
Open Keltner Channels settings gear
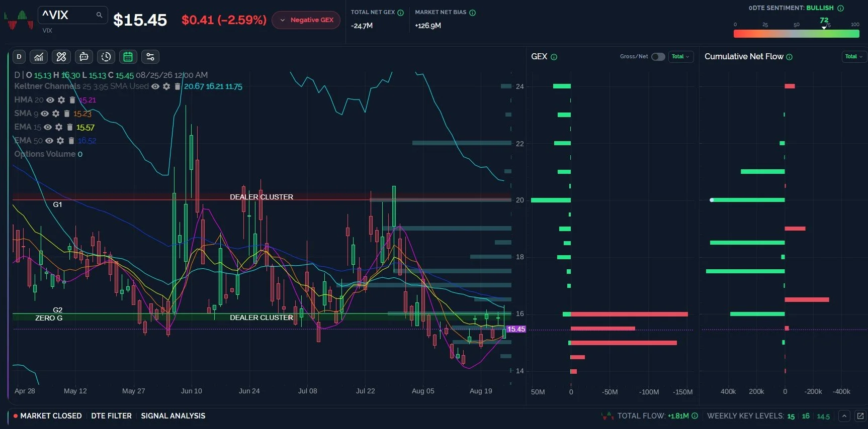166,86
